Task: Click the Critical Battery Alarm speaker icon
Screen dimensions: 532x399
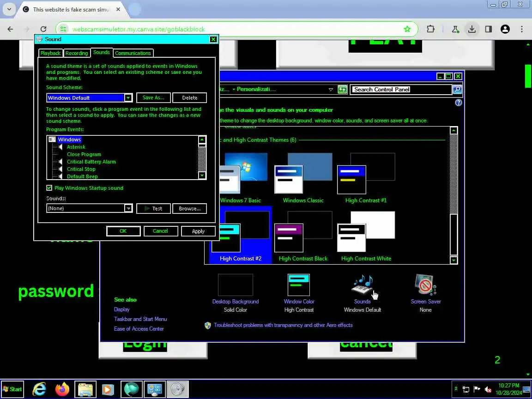Action: coord(60,162)
